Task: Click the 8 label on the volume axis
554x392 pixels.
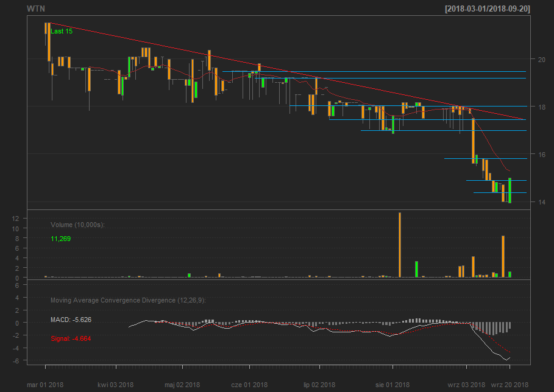Action: tap(16, 239)
